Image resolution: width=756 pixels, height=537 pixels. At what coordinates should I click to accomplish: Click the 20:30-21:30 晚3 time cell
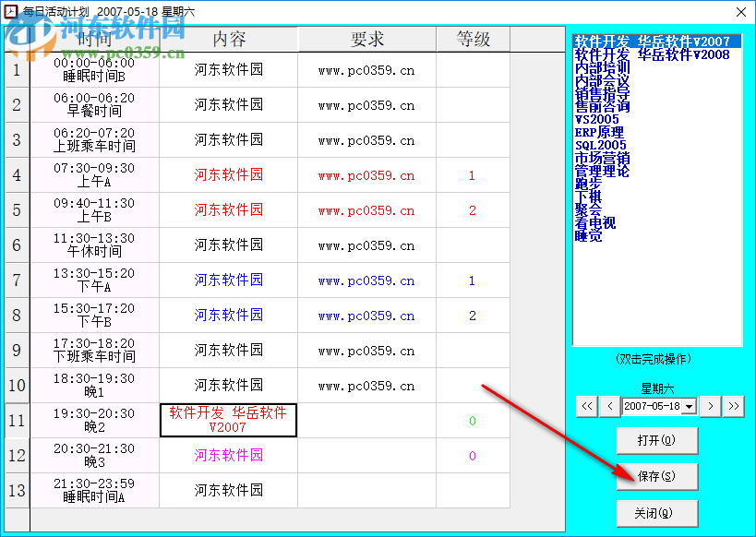[94, 456]
